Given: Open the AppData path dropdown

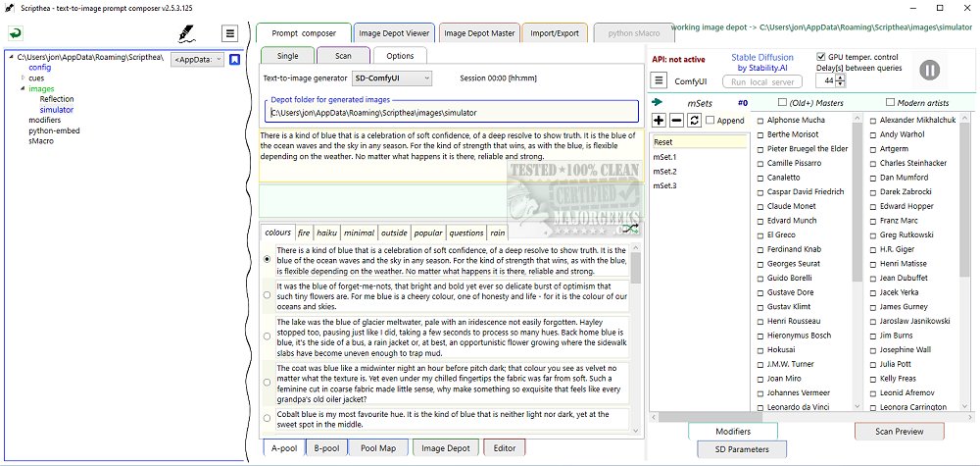Looking at the screenshot, I should [198, 60].
